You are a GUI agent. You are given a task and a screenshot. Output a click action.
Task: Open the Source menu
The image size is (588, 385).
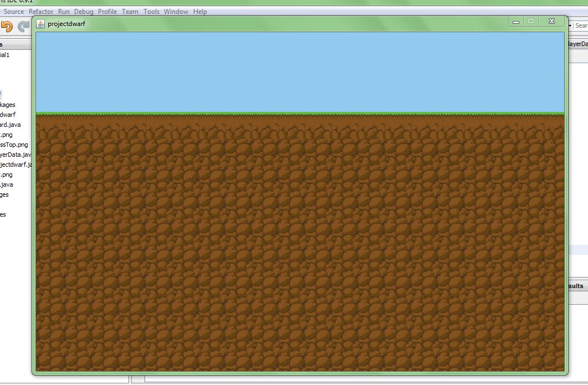14,12
